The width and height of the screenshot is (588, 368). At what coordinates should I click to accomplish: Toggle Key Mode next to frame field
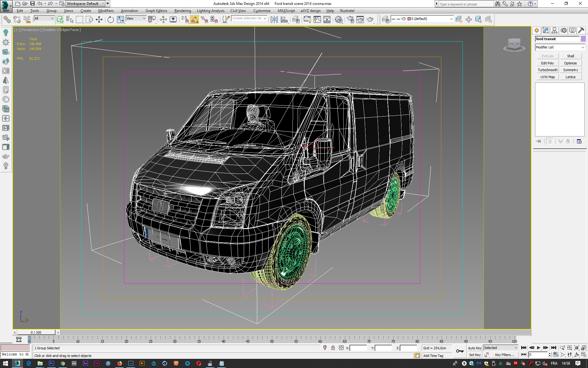point(524,355)
